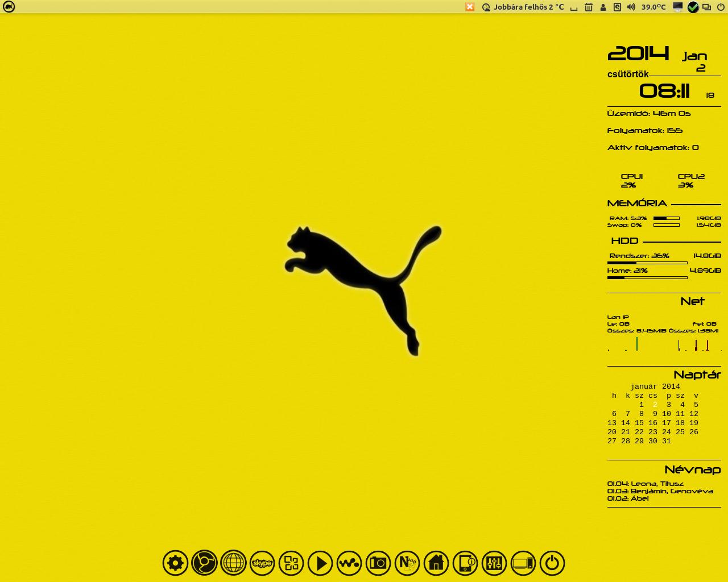728x582 pixels.
Task: Click the Rendszer disk usage bar
Action: (647, 263)
